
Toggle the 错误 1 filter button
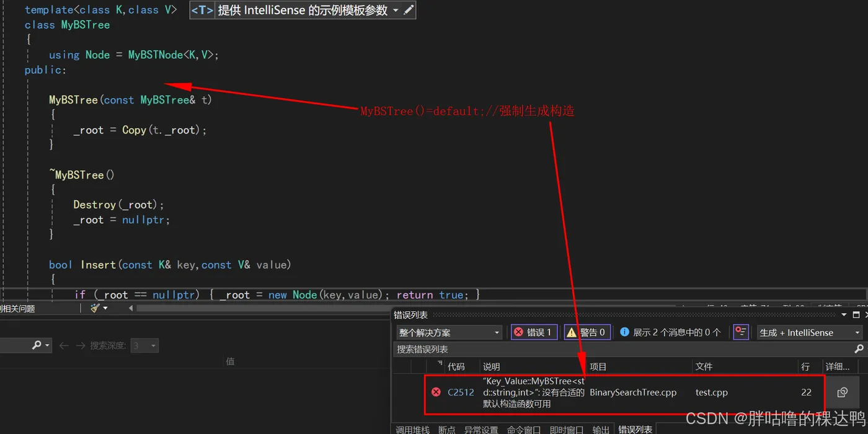[x=534, y=332]
